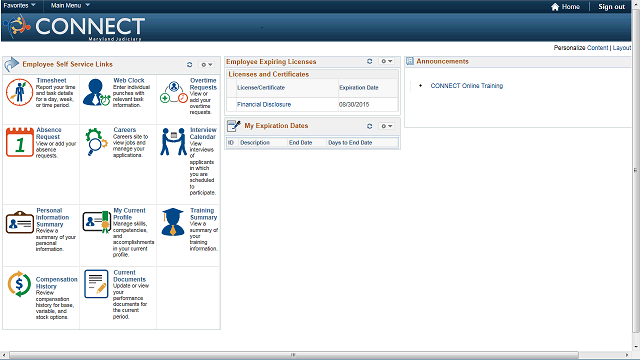Viewport: 640px width, 360px height.
Task: Click the Description column header
Action: (255, 143)
